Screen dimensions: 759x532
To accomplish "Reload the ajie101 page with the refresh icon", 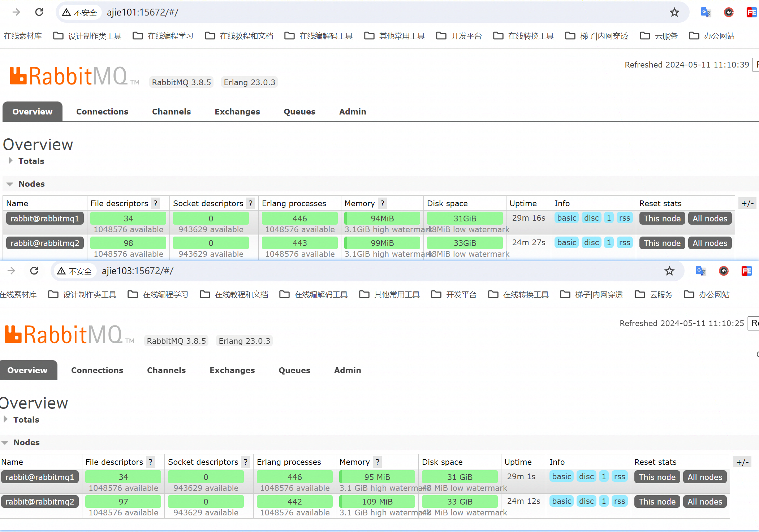I will [39, 12].
